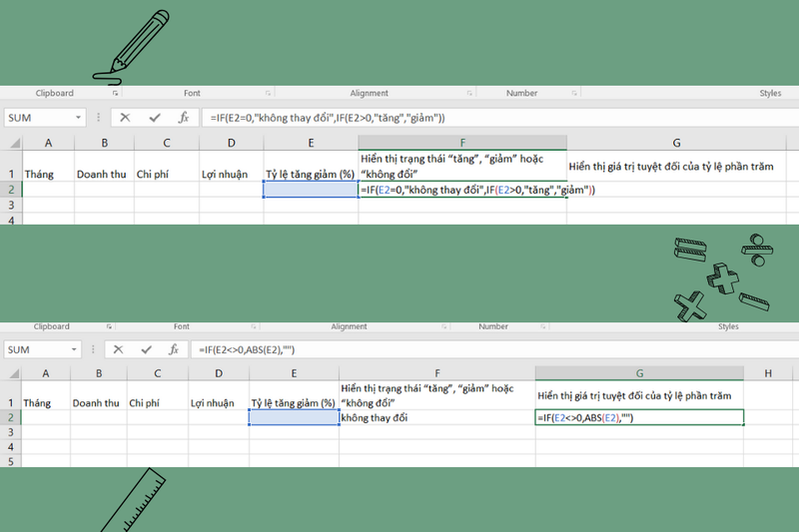This screenshot has height=532, width=799.
Task: Select column E header in bottom screenshot
Action: 294,373
